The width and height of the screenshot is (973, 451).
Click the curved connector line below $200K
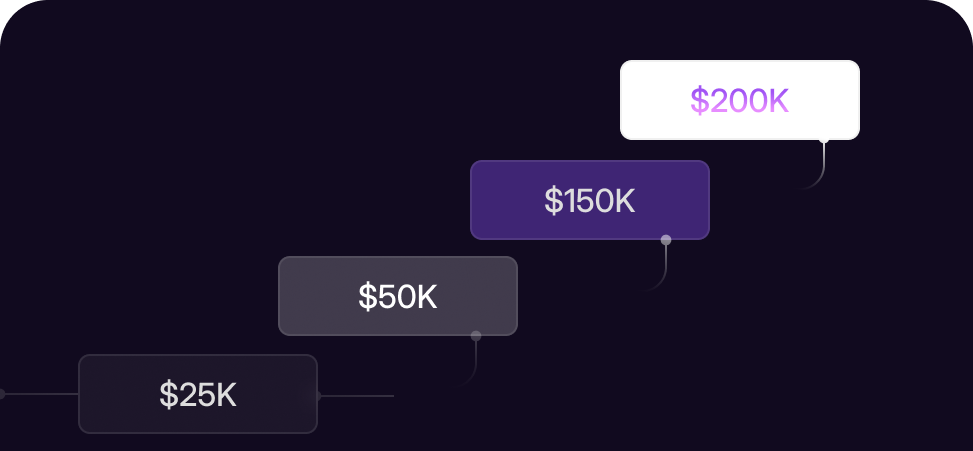[x=819, y=174]
